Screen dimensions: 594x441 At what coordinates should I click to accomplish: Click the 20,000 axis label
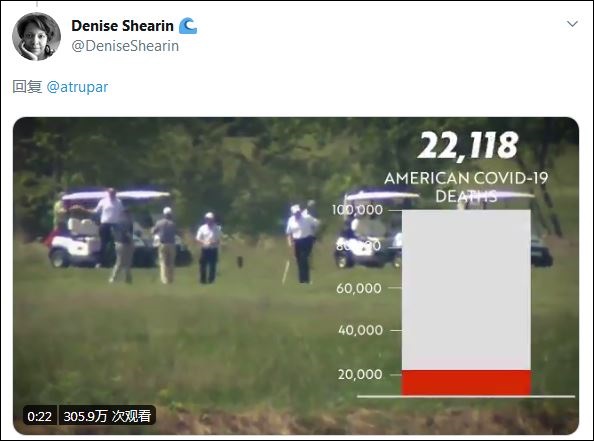(360, 374)
